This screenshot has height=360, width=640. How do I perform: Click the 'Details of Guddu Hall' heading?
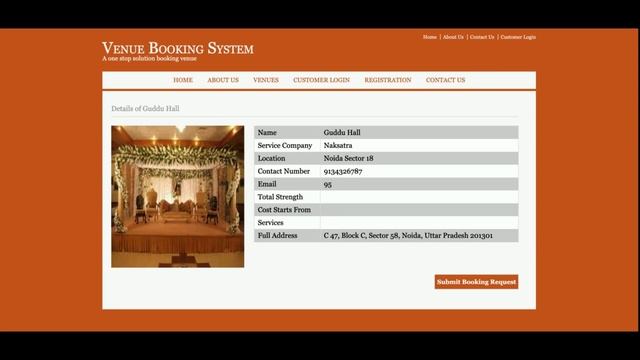coord(145,109)
